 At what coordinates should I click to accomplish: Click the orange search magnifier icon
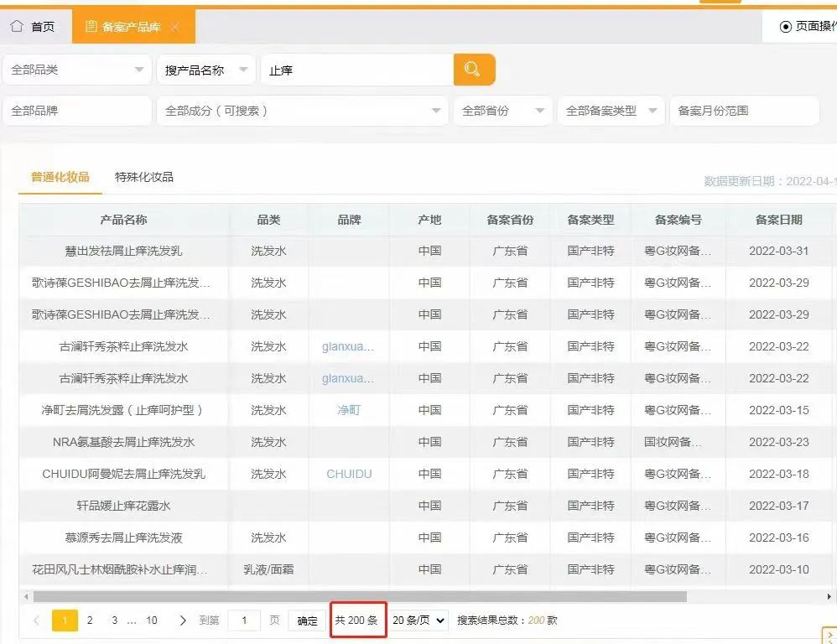point(474,70)
